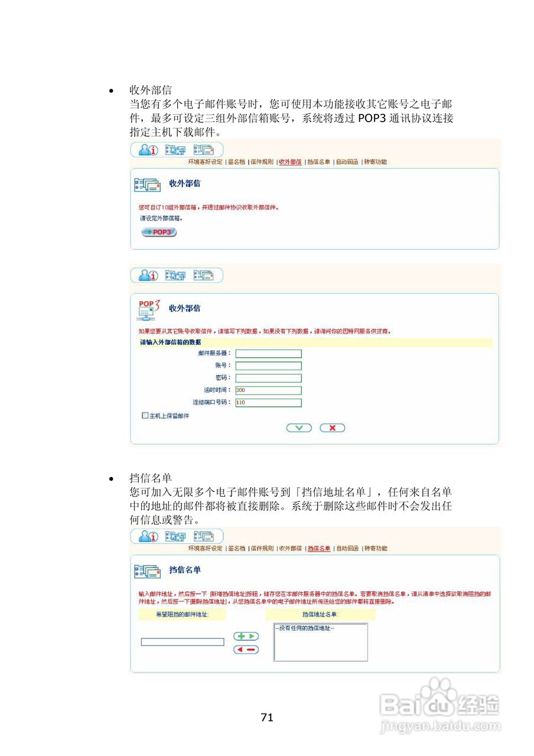
Task: Click the 逾时时间 field showing 300
Action: [268, 390]
